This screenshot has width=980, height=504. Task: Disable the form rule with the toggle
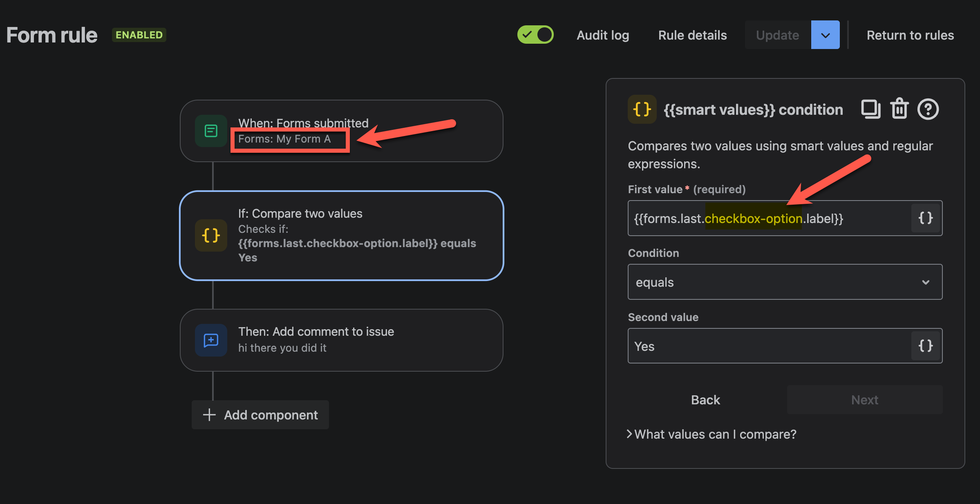point(535,35)
